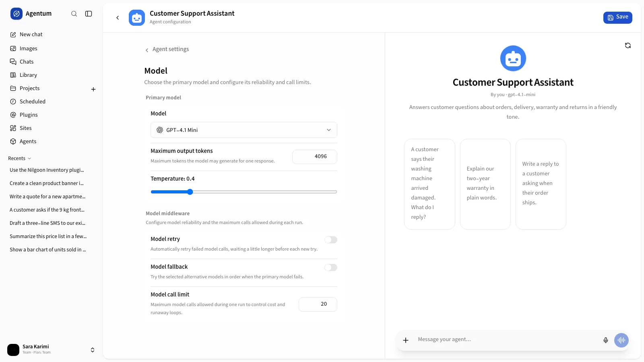Start a New chat
This screenshot has width=644, height=362.
pos(52,35)
